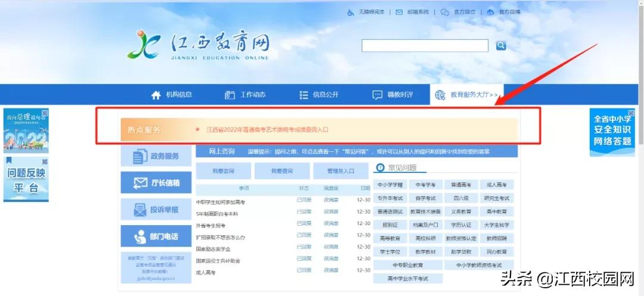
Task: Click the mail icon in 厅长信箱
Action: click(x=141, y=183)
